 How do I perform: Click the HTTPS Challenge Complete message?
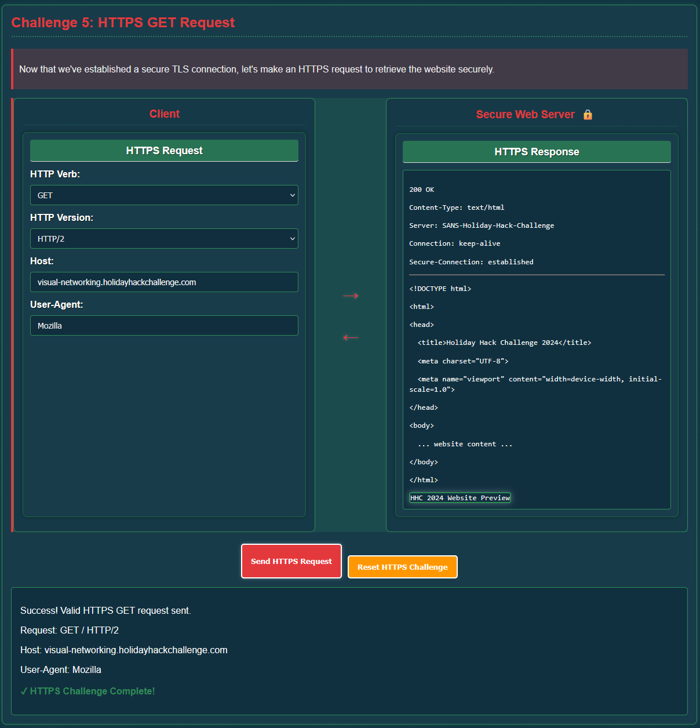point(87,690)
